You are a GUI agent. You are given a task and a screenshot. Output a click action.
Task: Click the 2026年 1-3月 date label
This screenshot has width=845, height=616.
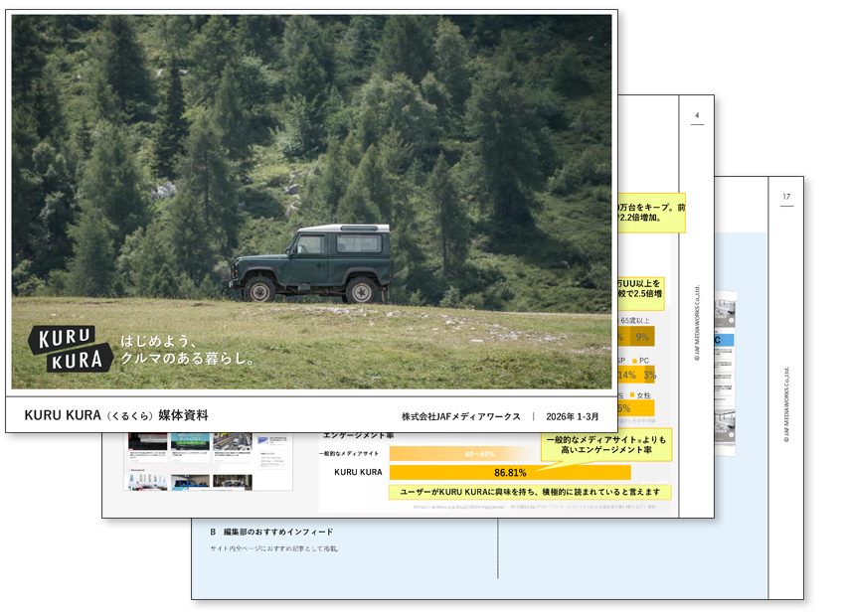573,416
